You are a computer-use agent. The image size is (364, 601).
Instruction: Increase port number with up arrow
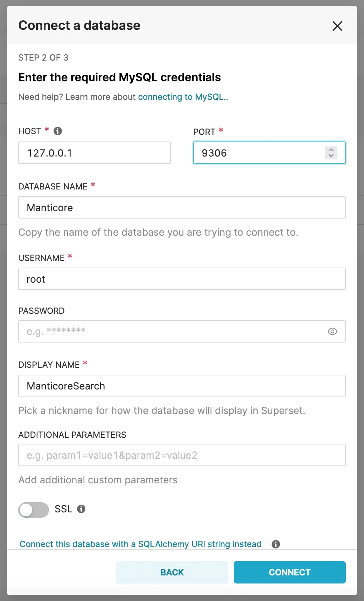331,150
